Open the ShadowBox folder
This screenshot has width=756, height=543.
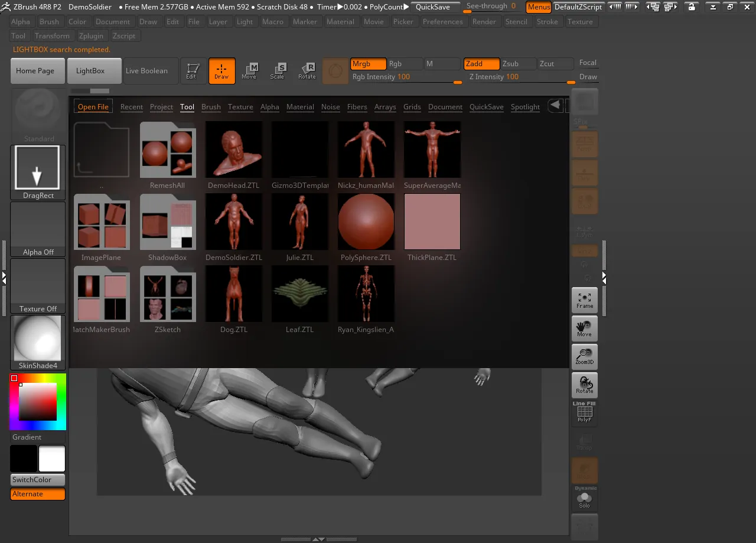click(168, 222)
